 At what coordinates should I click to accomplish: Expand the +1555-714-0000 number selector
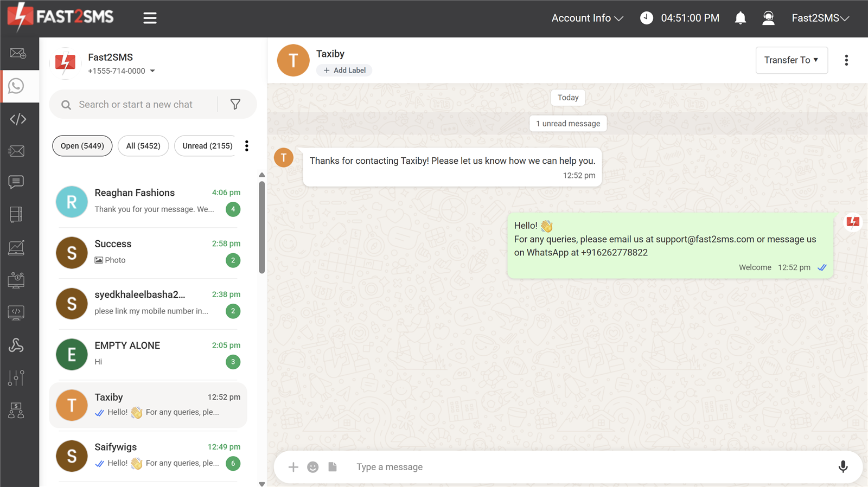click(122, 71)
